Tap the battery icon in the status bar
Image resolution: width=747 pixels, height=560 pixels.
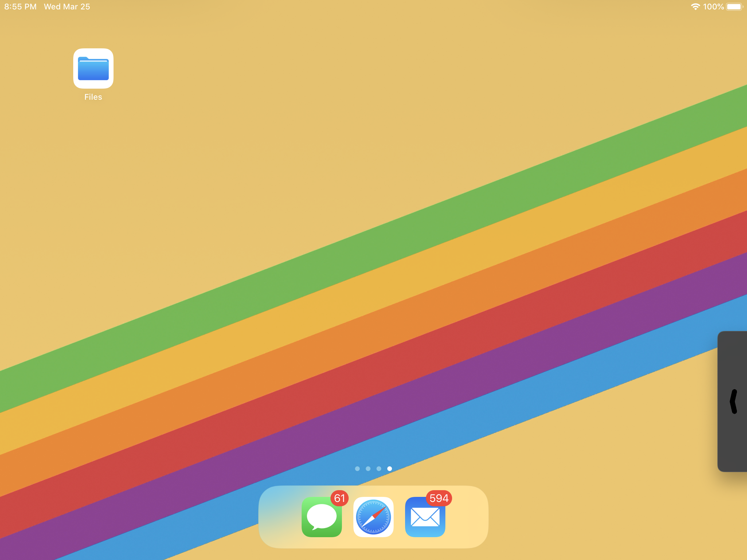coord(734,7)
